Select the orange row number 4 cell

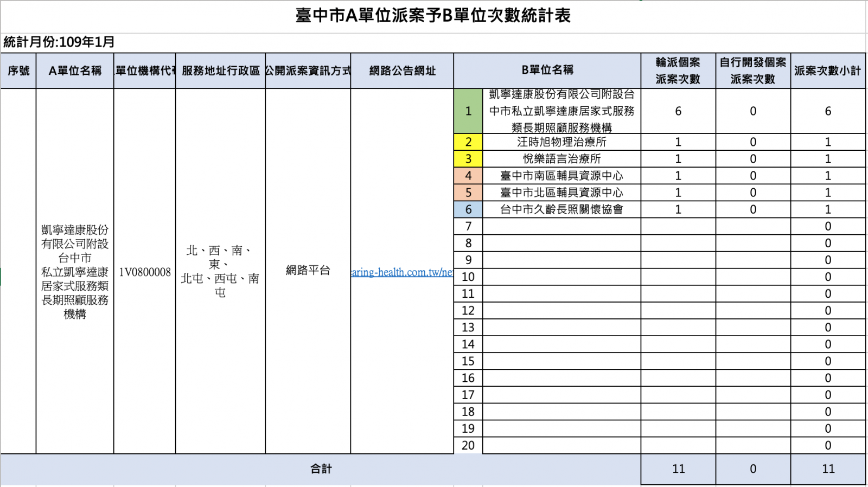(x=468, y=176)
